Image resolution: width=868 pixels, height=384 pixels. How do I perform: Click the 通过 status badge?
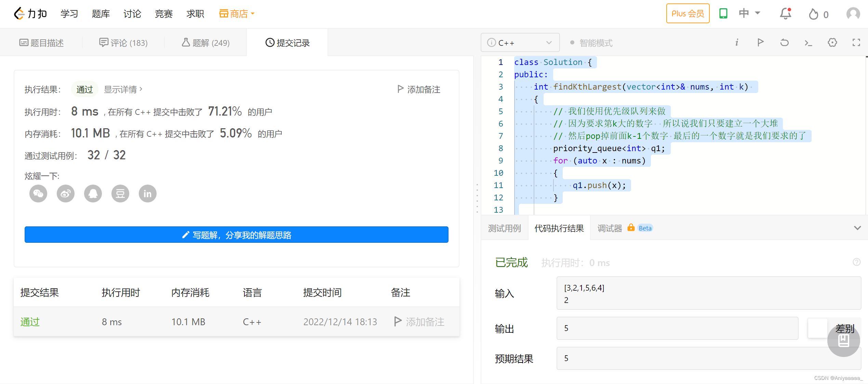84,89
